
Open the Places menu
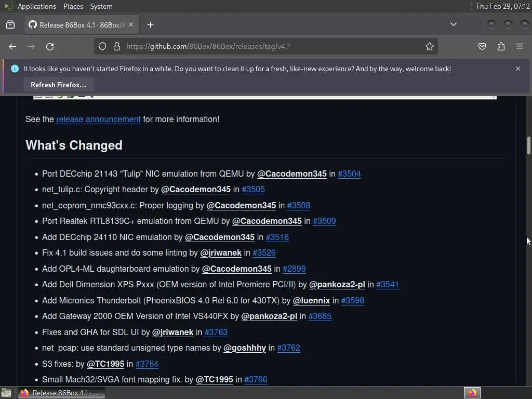click(x=73, y=6)
